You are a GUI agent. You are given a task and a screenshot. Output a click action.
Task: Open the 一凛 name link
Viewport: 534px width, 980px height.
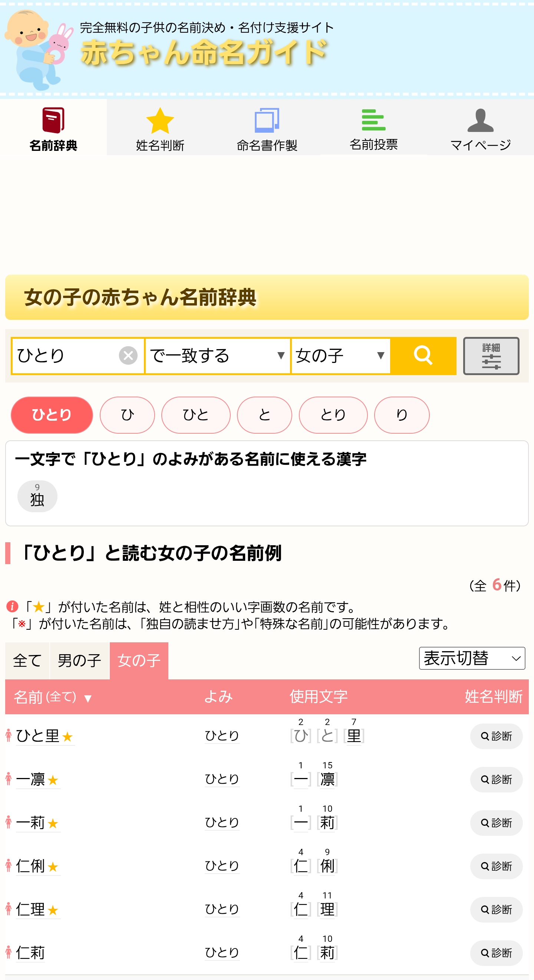coord(31,779)
